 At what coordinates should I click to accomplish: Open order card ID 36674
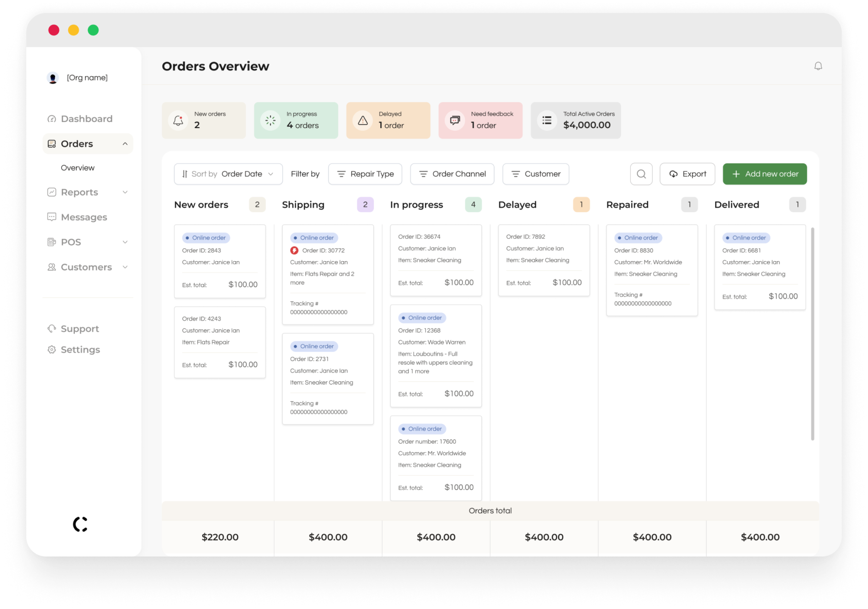tap(436, 260)
